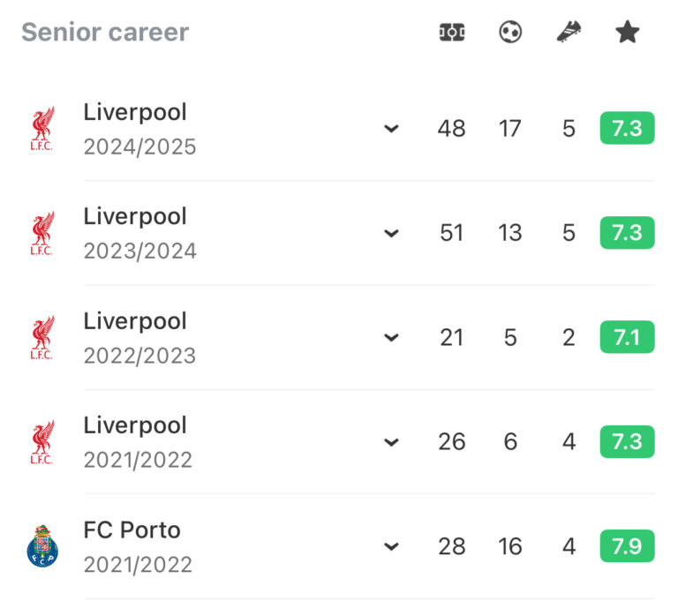Click the appearances pitch icon in header

(x=452, y=33)
